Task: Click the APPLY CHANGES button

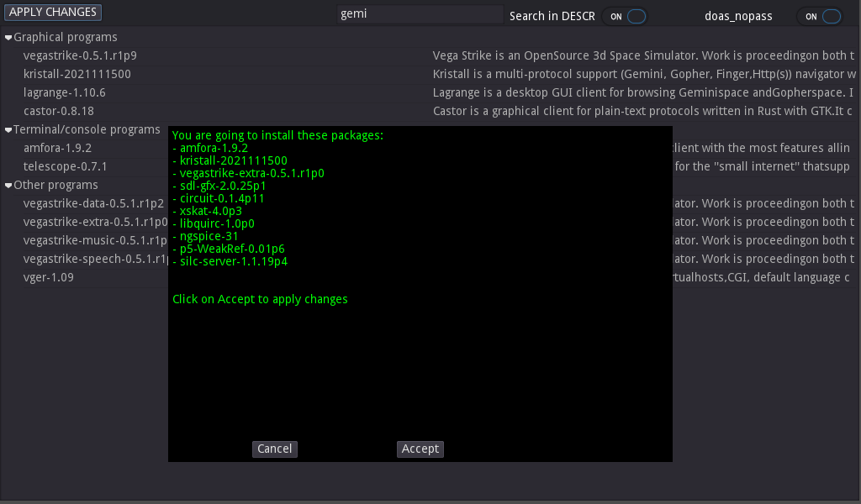Action: pos(53,13)
